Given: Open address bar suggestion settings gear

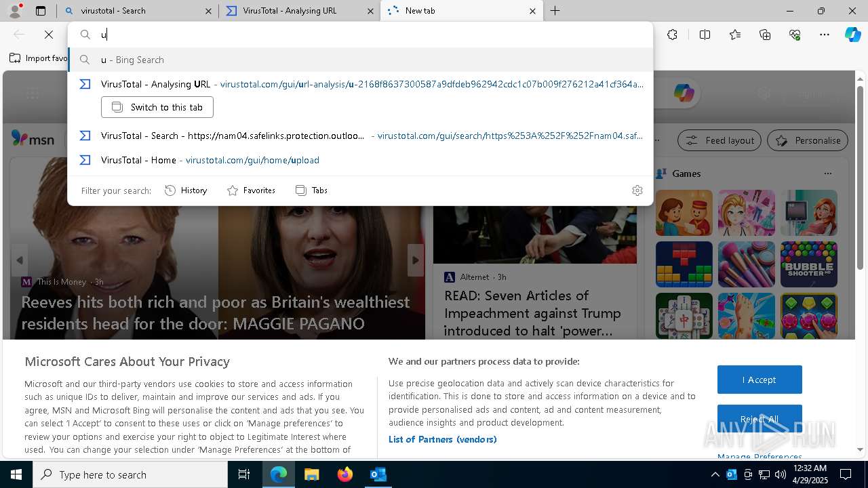Looking at the screenshot, I should click(637, 190).
